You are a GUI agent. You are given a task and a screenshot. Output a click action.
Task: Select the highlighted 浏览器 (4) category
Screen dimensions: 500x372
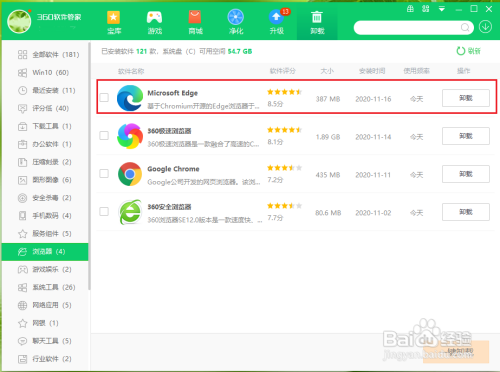(45, 252)
